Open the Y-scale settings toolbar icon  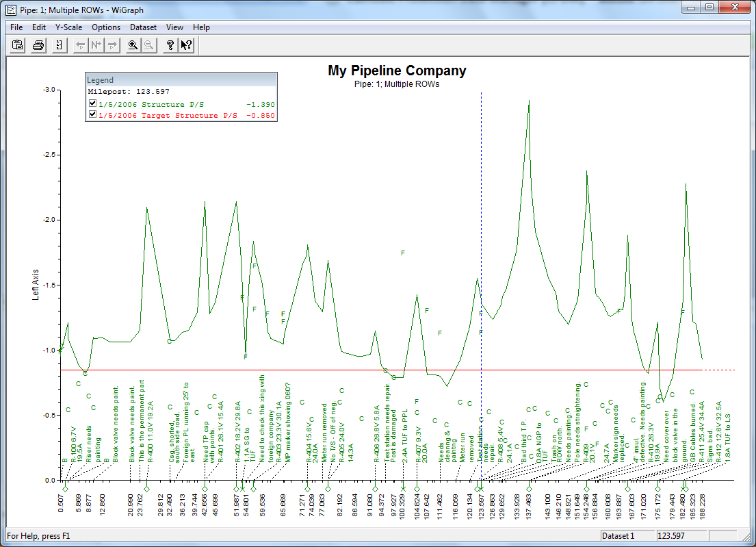click(x=59, y=45)
